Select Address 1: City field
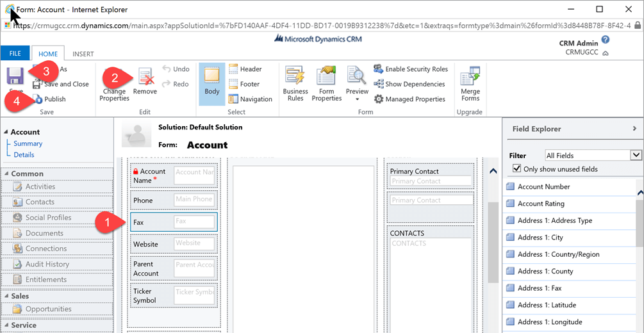 click(569, 238)
